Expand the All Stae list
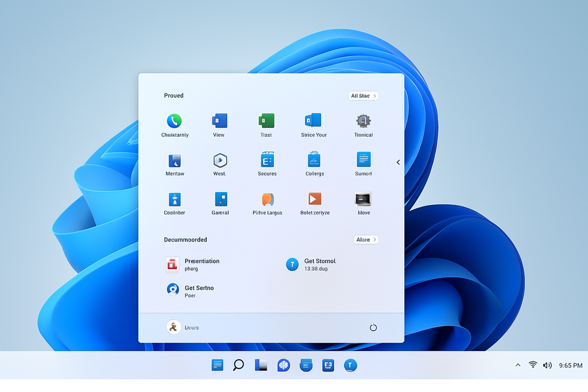Viewport: 588px width, 392px height. [363, 95]
